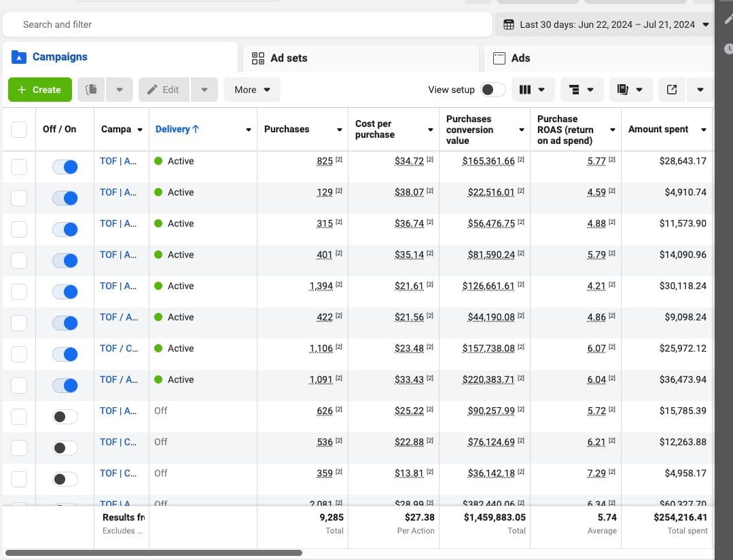Click the duplicate campaign icon button
Viewport: 733px width, 560px height.
tap(91, 89)
